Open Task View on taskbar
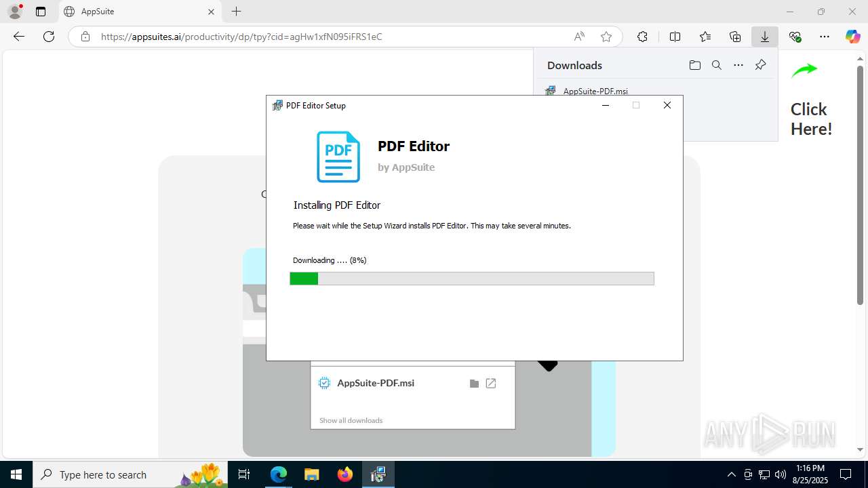The height and width of the screenshot is (488, 868). 244,474
